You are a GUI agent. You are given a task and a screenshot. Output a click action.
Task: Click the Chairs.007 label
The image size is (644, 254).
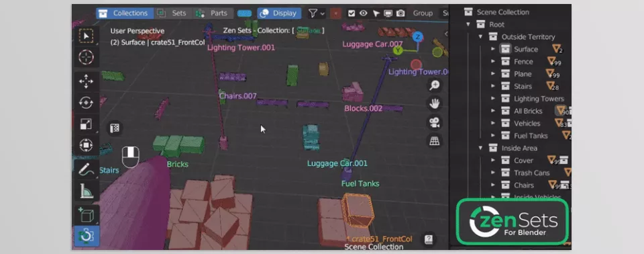tap(237, 96)
